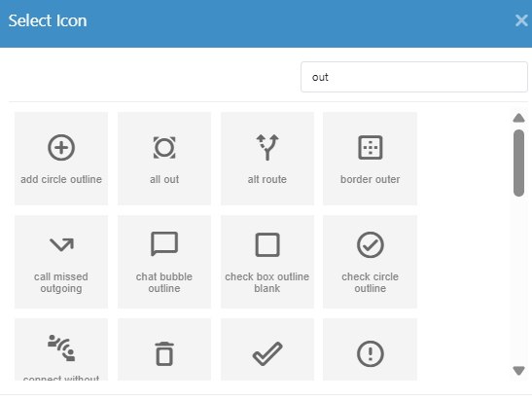The height and width of the screenshot is (402, 532).
Task: Select the connect without contact icon
Action: click(x=61, y=349)
